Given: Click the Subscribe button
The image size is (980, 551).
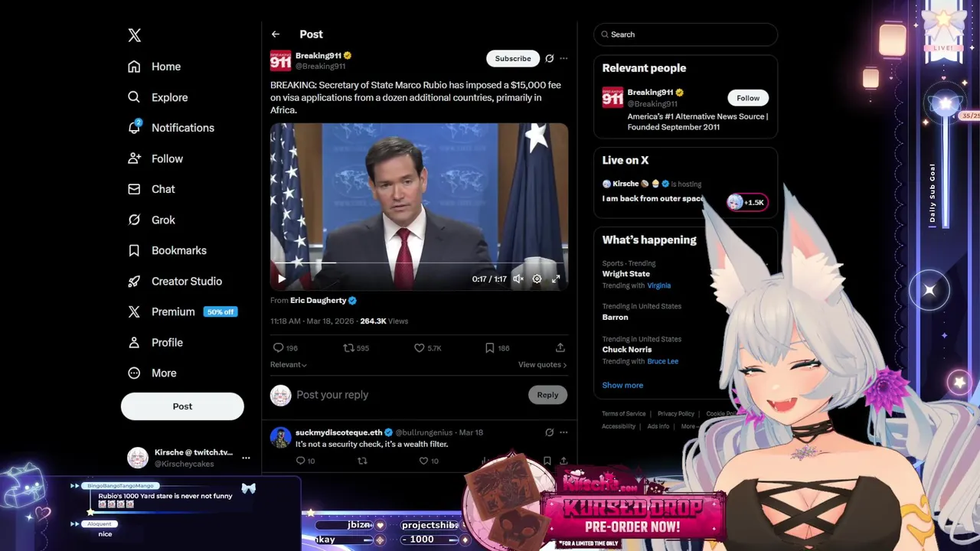Looking at the screenshot, I should [513, 58].
